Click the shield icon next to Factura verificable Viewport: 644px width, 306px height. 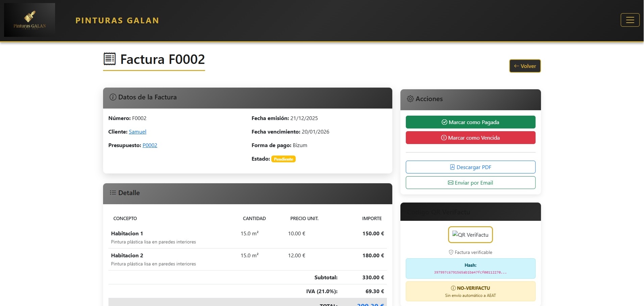(x=451, y=252)
